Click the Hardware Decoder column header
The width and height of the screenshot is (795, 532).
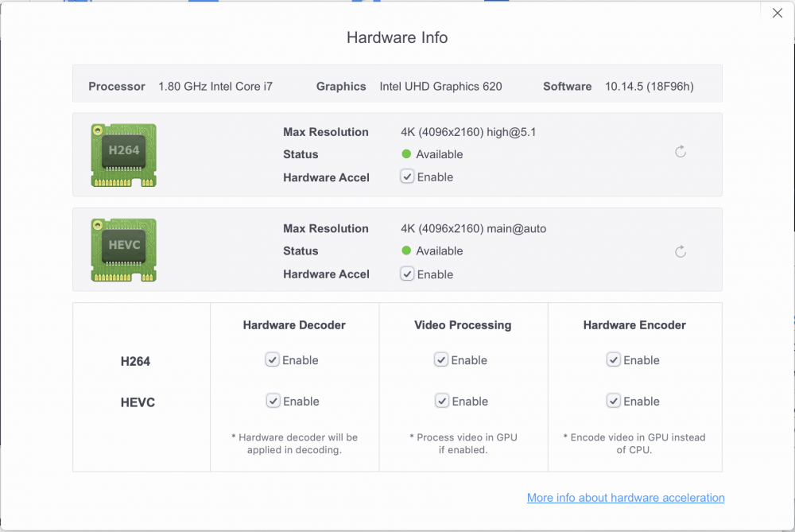click(294, 325)
